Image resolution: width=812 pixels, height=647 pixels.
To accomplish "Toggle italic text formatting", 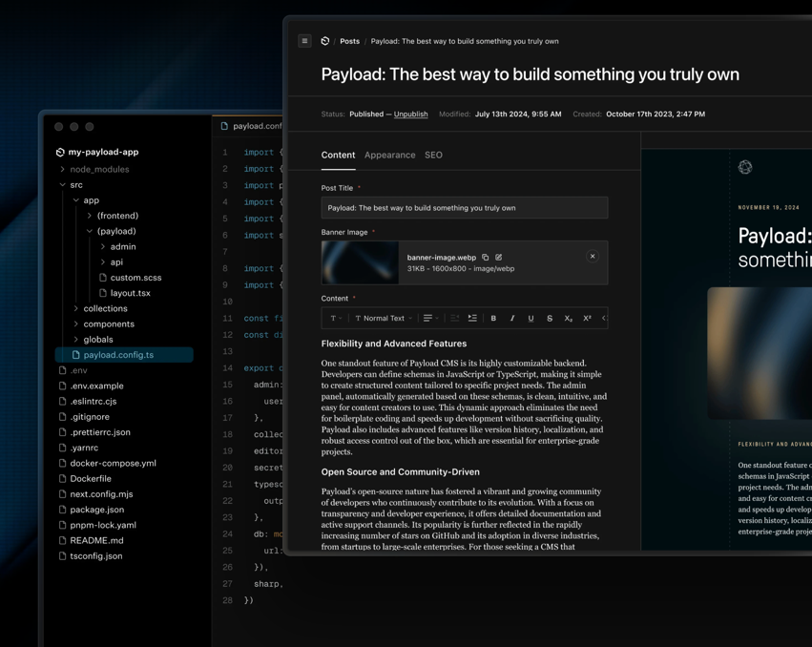I will click(x=512, y=319).
